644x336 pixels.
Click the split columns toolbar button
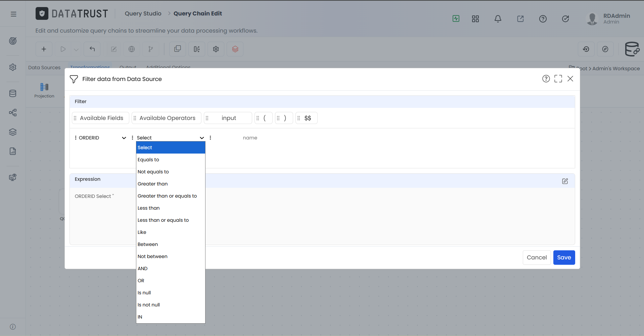pyautogui.click(x=197, y=49)
